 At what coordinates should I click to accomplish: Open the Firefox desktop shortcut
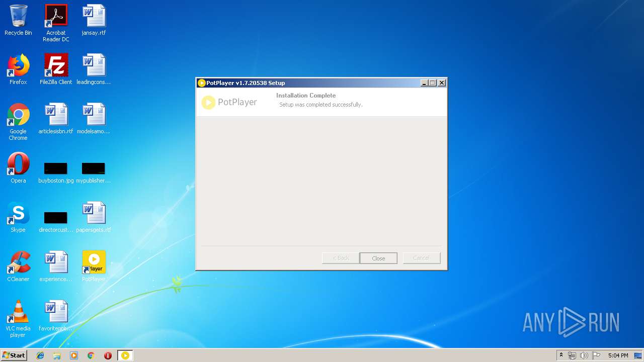coord(18,69)
